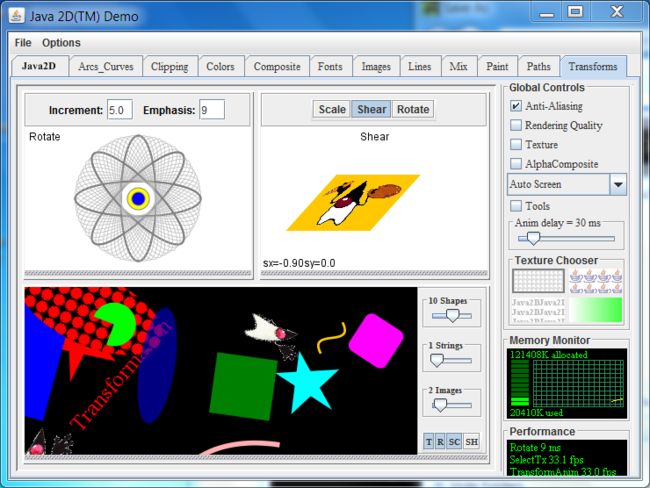
Task: Click the green pac-man shaped arc
Action: (x=118, y=325)
